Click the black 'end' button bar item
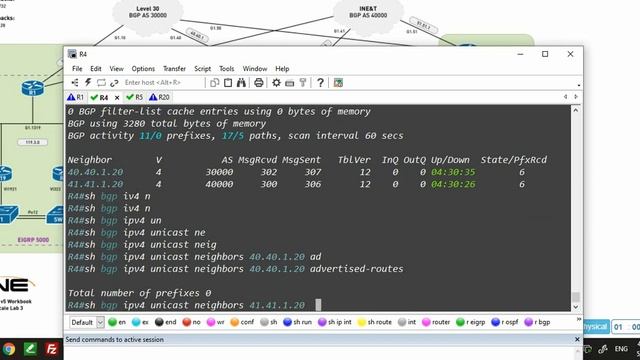Image resolution: width=640 pixels, height=360 pixels. (x=166, y=322)
